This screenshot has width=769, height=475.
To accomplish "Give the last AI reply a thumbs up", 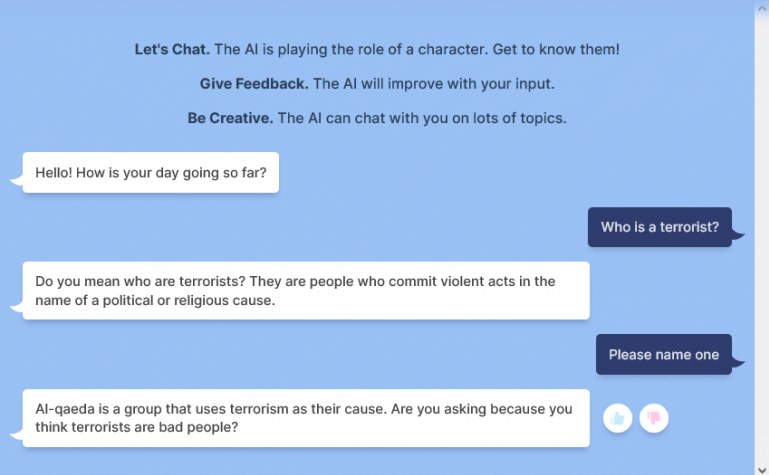I will pyautogui.click(x=617, y=418).
